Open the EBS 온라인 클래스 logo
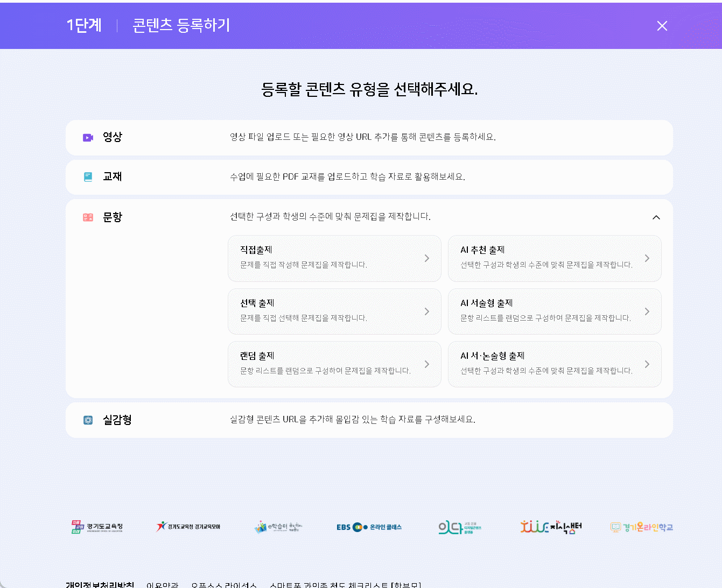The height and width of the screenshot is (588, 722). [369, 527]
